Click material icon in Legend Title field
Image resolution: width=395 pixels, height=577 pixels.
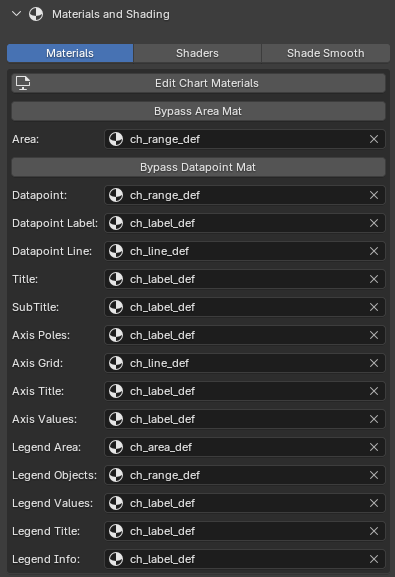[x=116, y=531]
